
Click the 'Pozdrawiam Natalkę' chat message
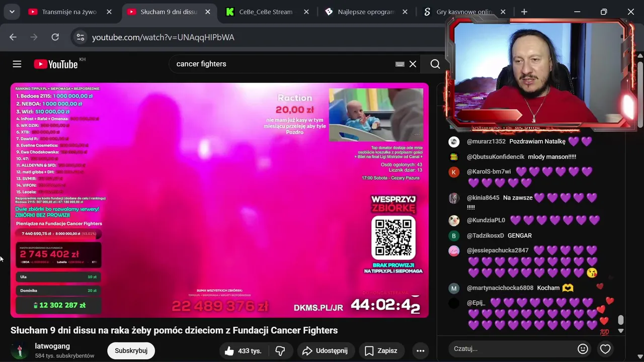coord(537,142)
